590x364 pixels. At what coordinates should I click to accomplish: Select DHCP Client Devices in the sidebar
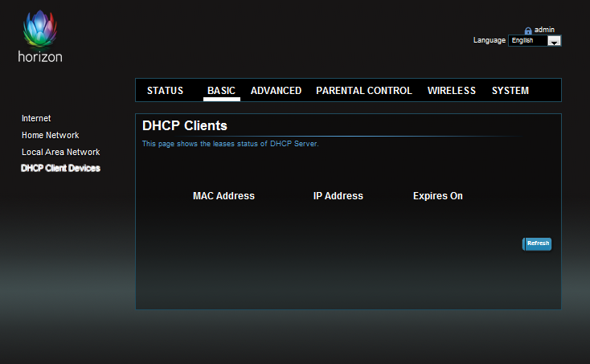tap(60, 168)
